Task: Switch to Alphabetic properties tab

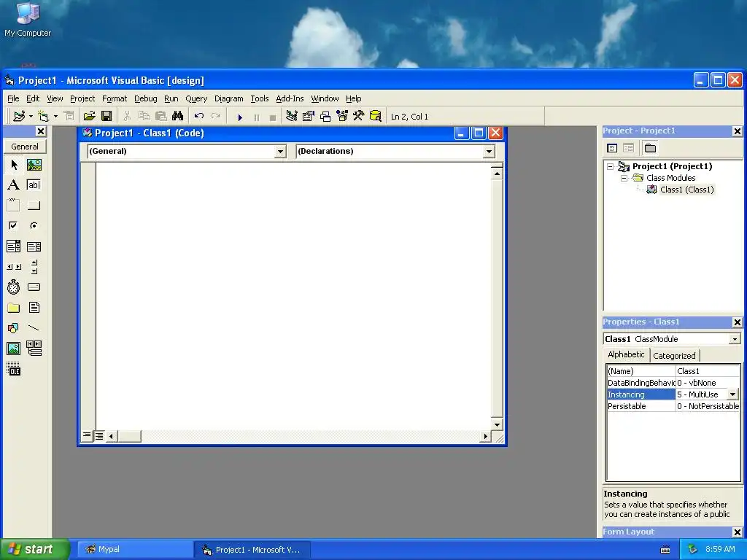Action: tap(626, 354)
